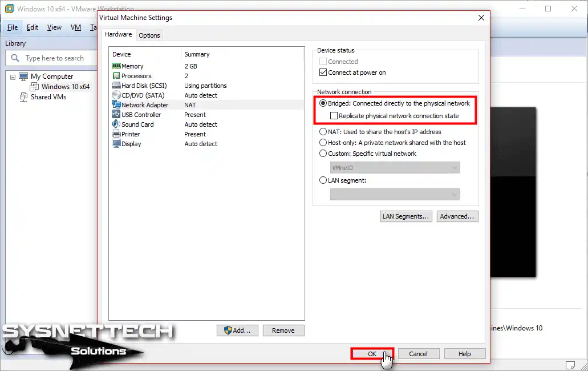Select the Bridged network radio button

tap(323, 103)
